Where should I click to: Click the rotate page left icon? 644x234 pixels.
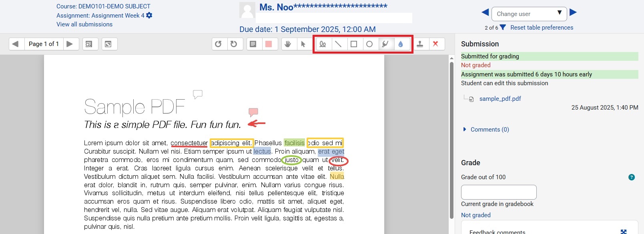218,44
